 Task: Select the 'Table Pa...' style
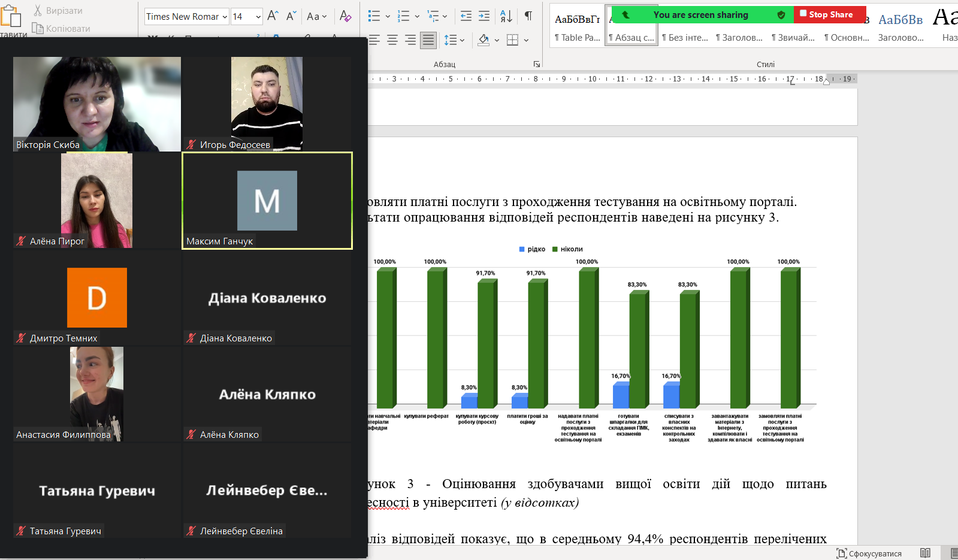tap(577, 37)
